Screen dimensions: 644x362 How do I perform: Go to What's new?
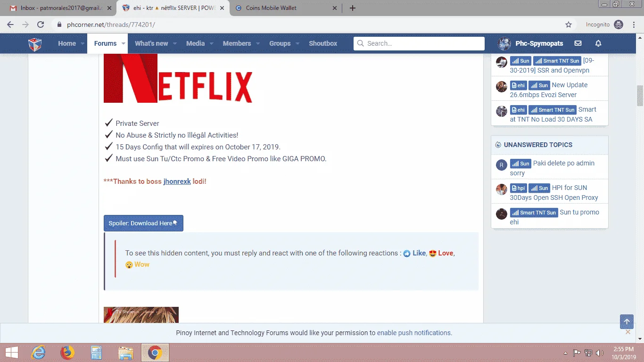click(151, 43)
